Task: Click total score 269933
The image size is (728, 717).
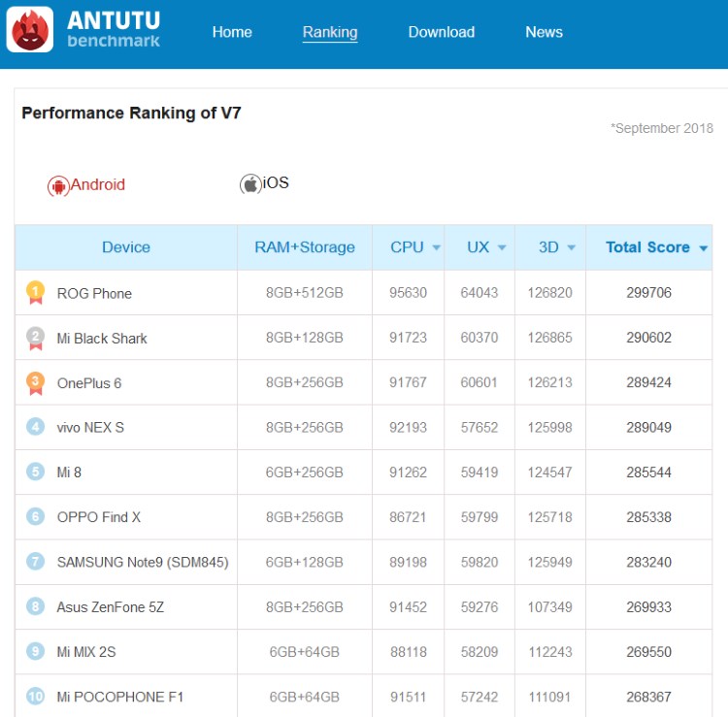Action: tap(648, 607)
